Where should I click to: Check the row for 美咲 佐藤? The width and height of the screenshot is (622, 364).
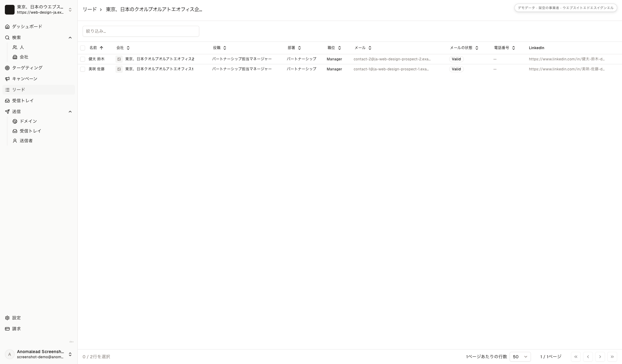point(83,69)
